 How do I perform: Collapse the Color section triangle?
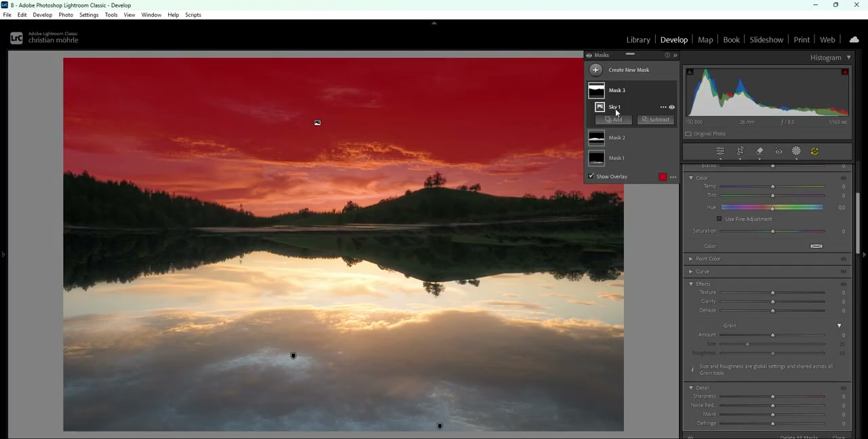[x=691, y=178]
